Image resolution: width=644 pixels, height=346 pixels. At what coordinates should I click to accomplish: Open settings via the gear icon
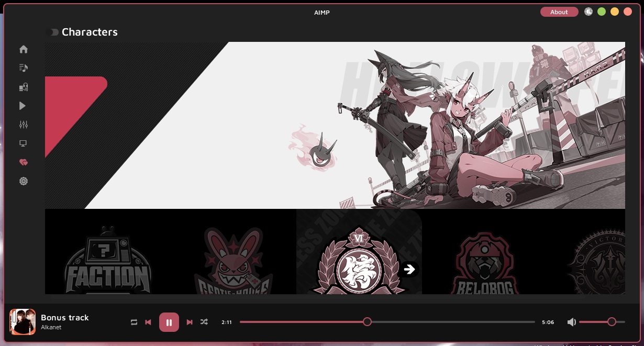coord(23,181)
